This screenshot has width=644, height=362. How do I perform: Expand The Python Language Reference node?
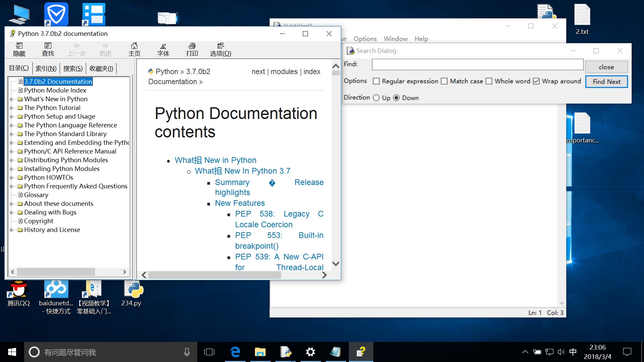point(11,125)
